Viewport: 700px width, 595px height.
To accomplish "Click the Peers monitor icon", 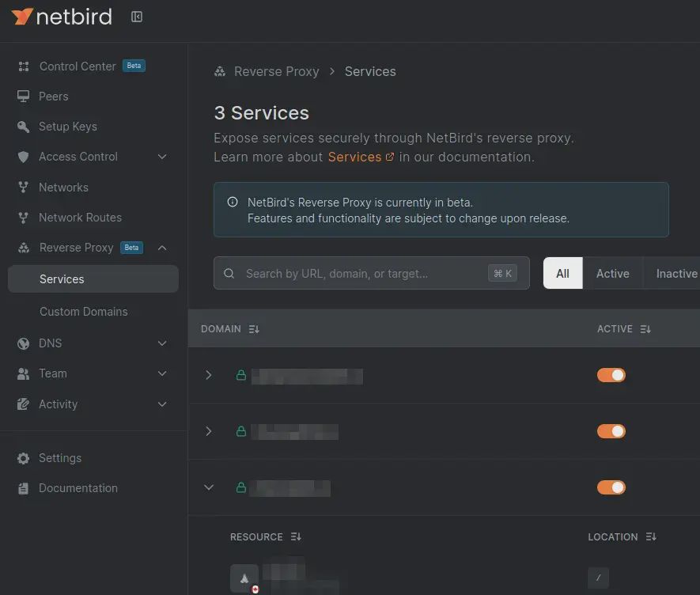I will click(24, 97).
